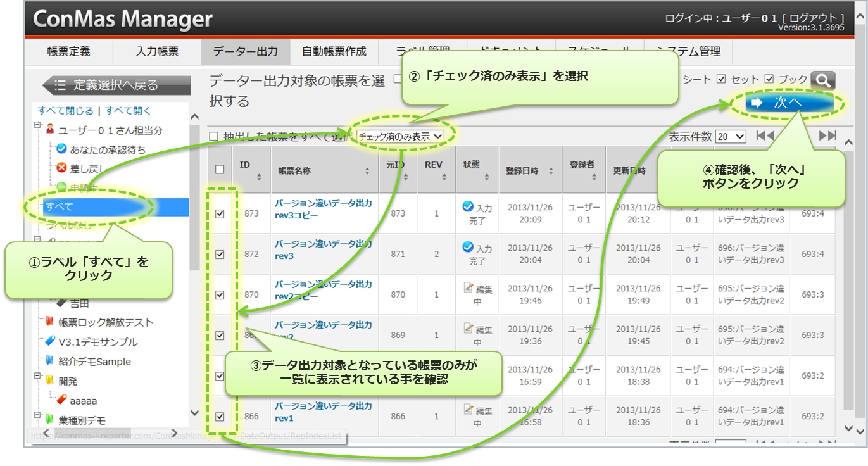Sort by 状態 column arrows
The image size is (868, 466).
coord(488,178)
